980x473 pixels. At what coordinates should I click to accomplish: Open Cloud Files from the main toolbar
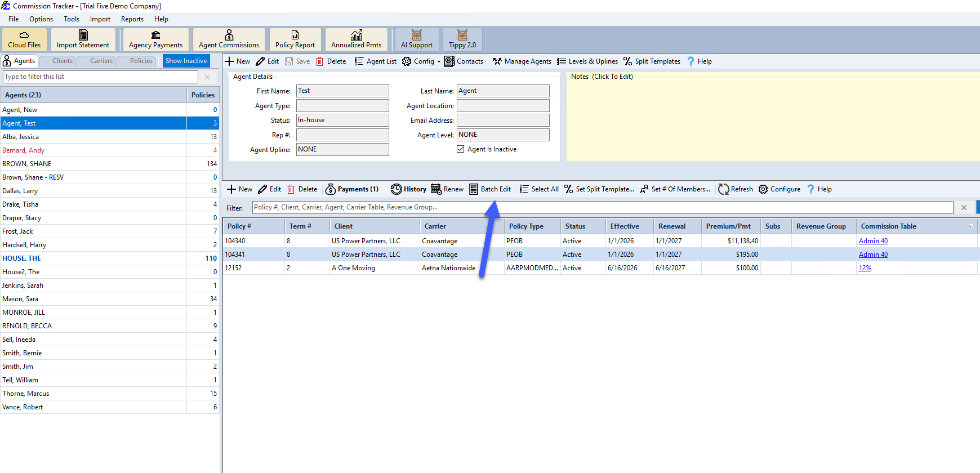[x=24, y=40]
